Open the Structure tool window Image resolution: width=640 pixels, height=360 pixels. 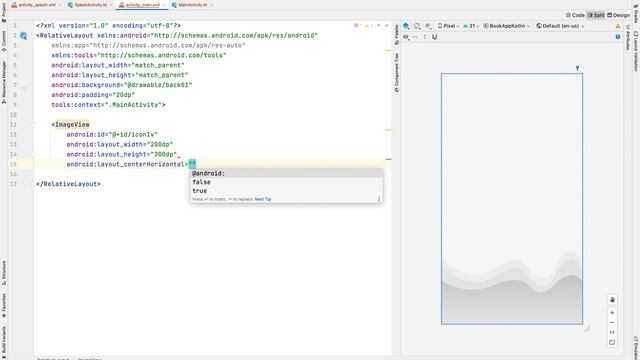click(4, 273)
